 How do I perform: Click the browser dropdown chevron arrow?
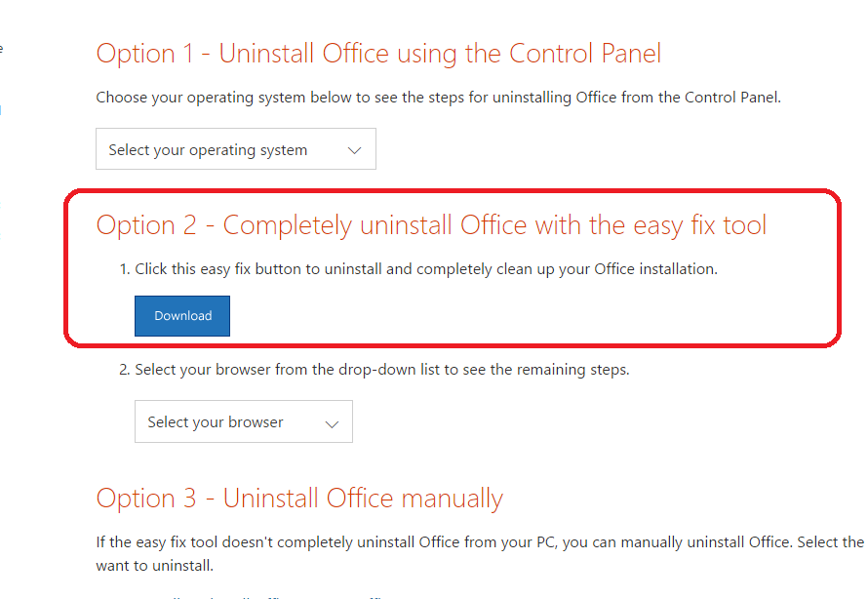[332, 423]
